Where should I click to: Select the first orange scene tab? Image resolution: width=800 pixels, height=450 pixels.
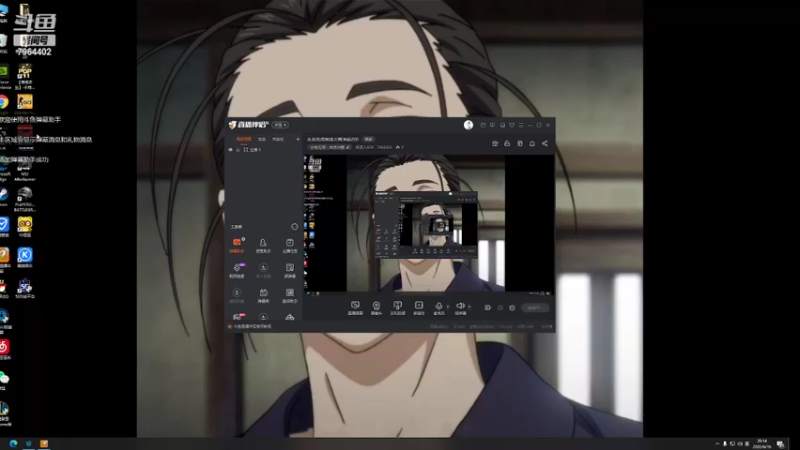(x=243, y=139)
